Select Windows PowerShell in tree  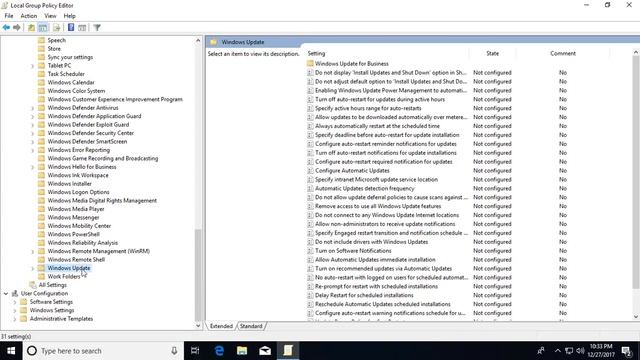pyautogui.click(x=73, y=234)
